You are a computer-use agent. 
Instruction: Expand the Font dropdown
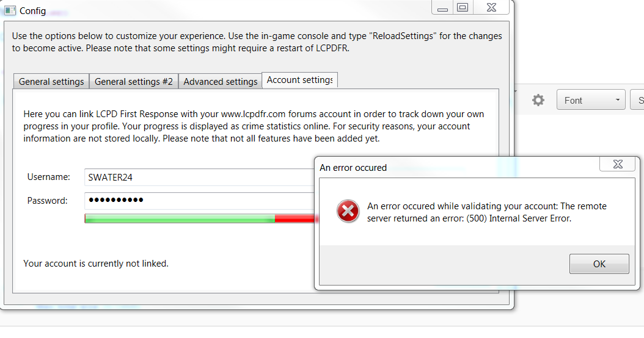click(591, 100)
